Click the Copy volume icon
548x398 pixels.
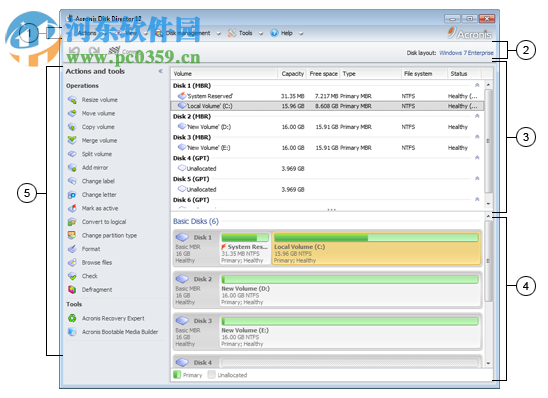72,127
